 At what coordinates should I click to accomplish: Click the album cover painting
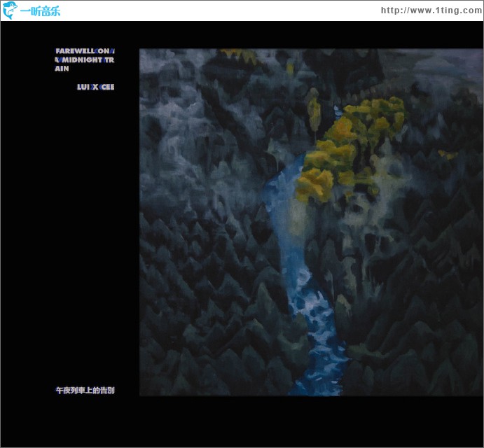[311, 222]
